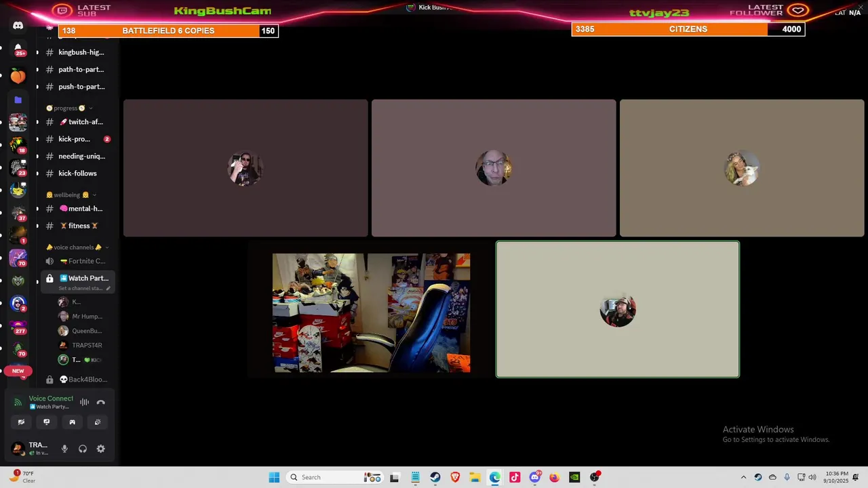Start an activity controller button
The width and height of the screenshot is (868, 488).
coord(72,422)
